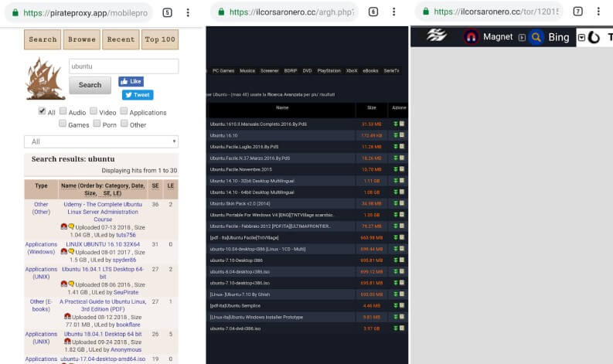
Task: Click the magnet icon under Udemy Ubuntu course
Action: 64,226
